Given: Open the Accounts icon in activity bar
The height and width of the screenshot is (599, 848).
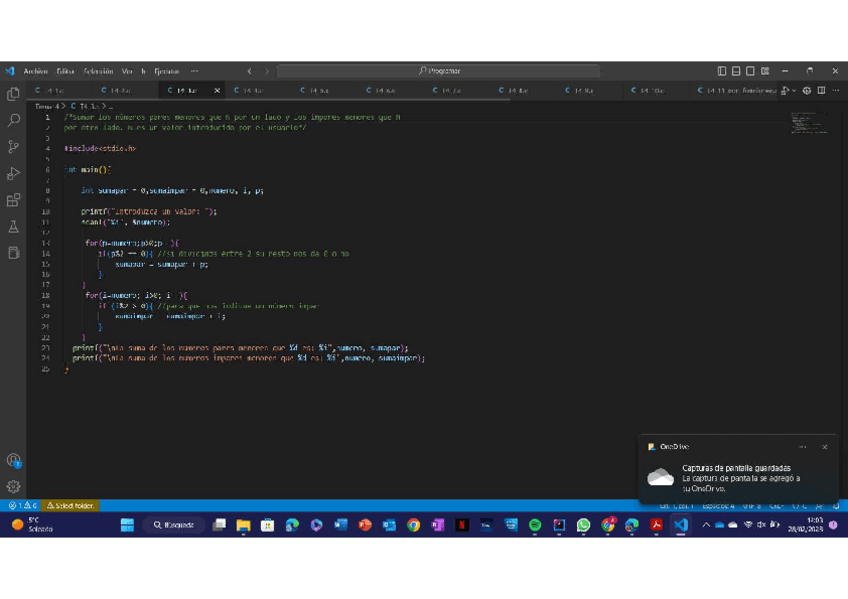Looking at the screenshot, I should pyautogui.click(x=13, y=460).
